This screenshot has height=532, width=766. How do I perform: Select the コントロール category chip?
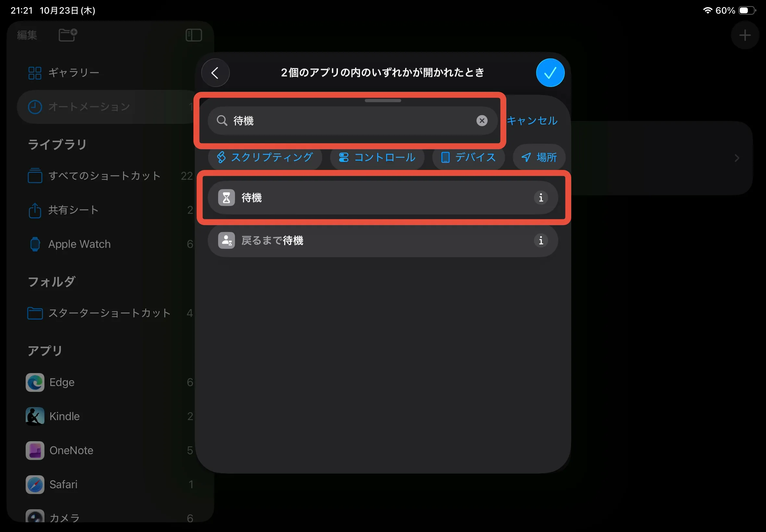click(x=377, y=157)
